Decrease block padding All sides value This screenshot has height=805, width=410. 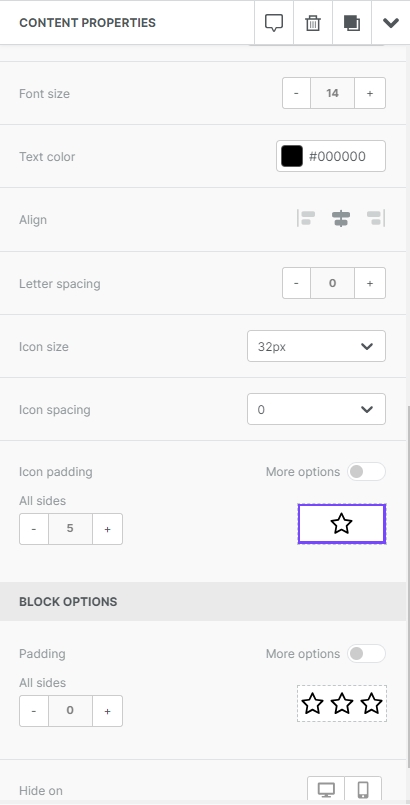pyautogui.click(x=34, y=711)
